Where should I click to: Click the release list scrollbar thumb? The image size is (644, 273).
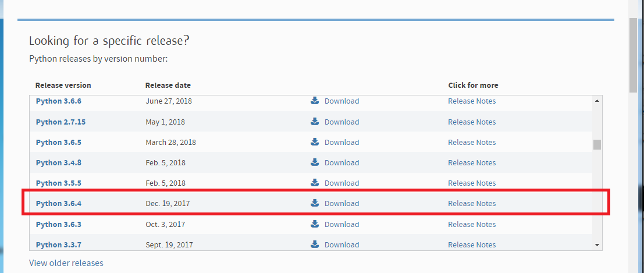[597, 145]
